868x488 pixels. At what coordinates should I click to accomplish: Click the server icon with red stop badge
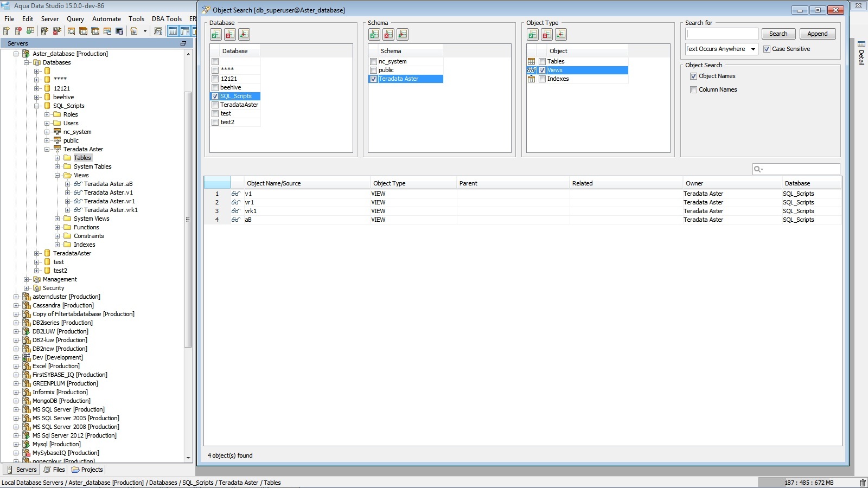[x=18, y=31]
